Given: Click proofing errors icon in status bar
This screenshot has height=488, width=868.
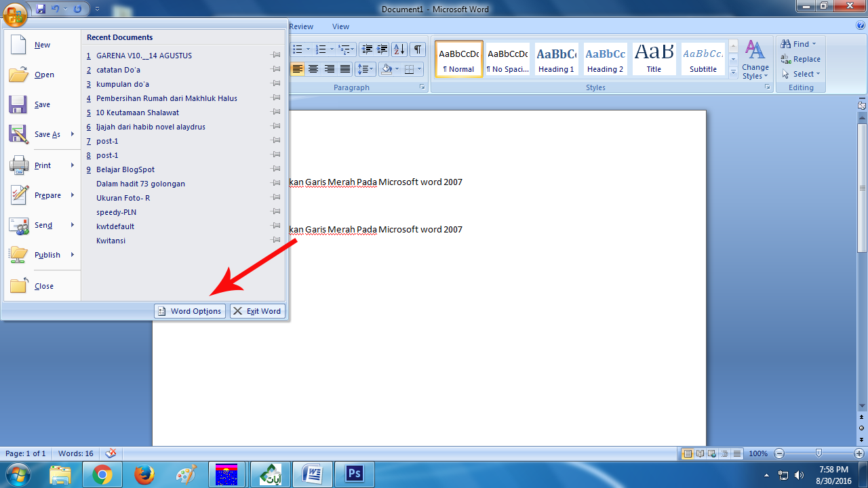Looking at the screenshot, I should point(111,453).
